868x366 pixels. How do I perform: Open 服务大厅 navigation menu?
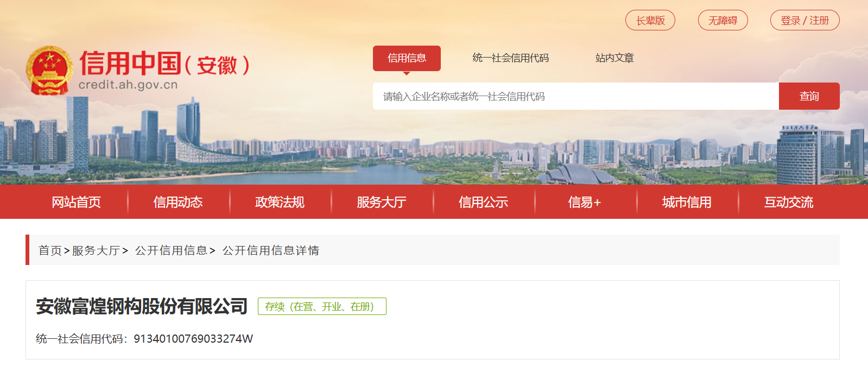pos(381,202)
